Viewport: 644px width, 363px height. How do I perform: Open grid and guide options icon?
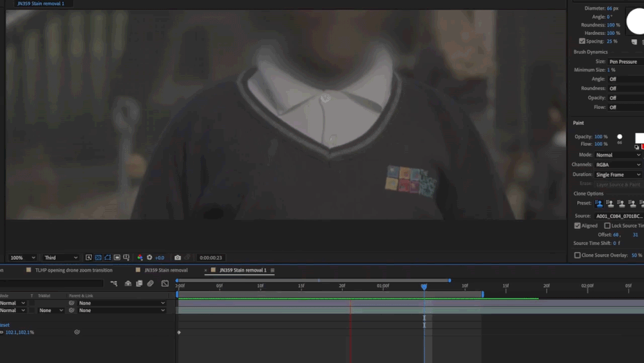click(x=126, y=257)
